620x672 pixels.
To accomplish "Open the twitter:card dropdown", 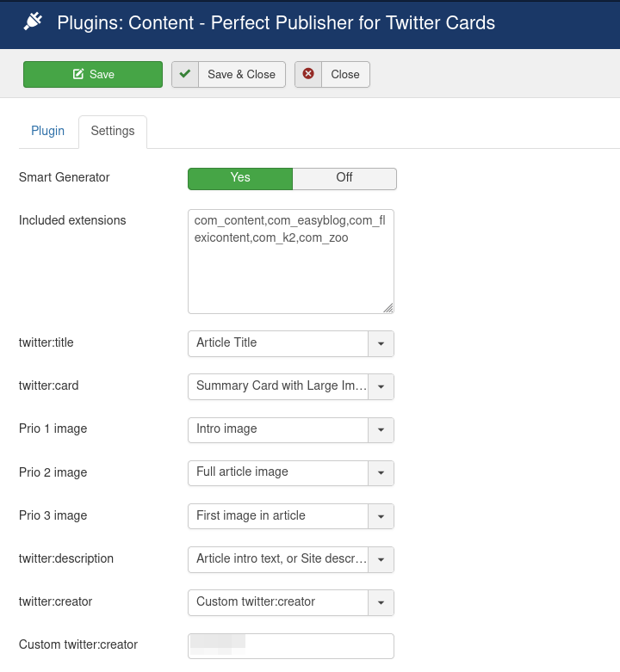I will pos(291,386).
